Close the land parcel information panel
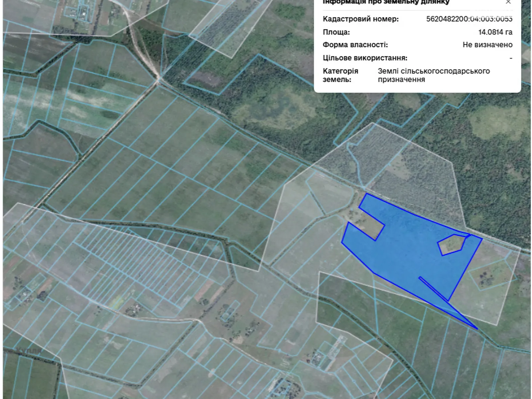 tap(508, 2)
